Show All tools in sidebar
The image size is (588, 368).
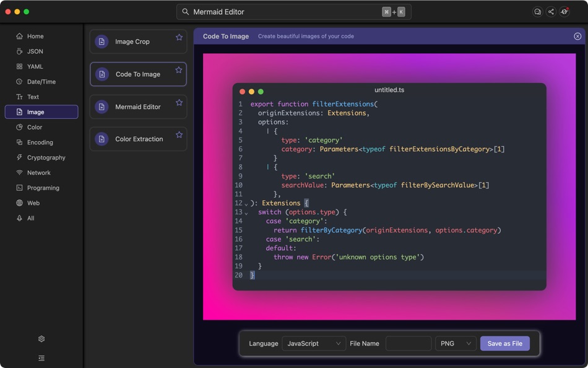click(x=41, y=218)
